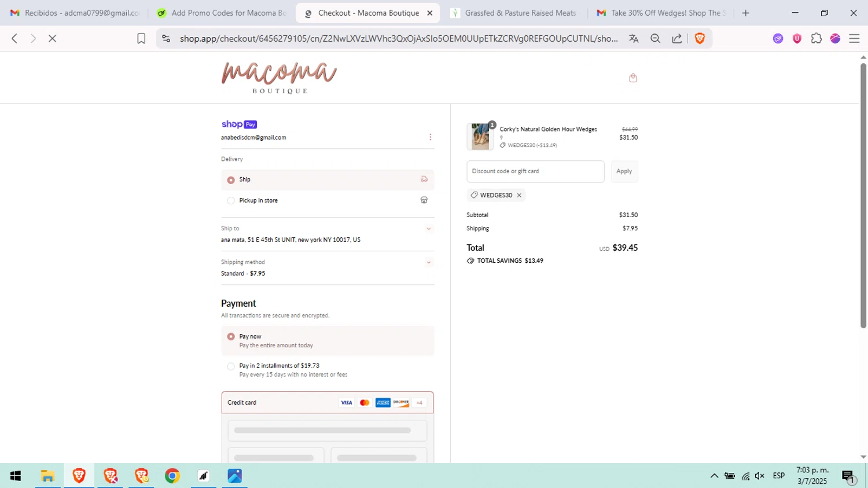868x488 pixels.
Task: Click the total amount $39.45
Action: tap(625, 248)
